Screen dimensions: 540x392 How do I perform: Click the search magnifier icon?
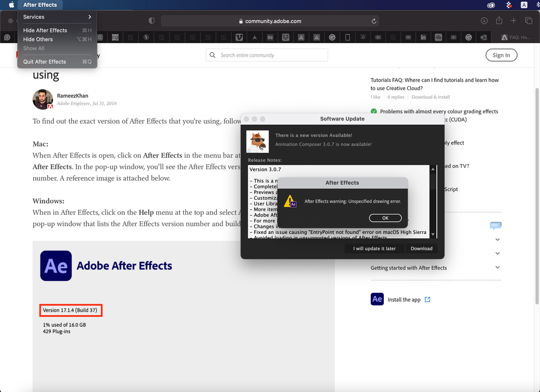212,55
